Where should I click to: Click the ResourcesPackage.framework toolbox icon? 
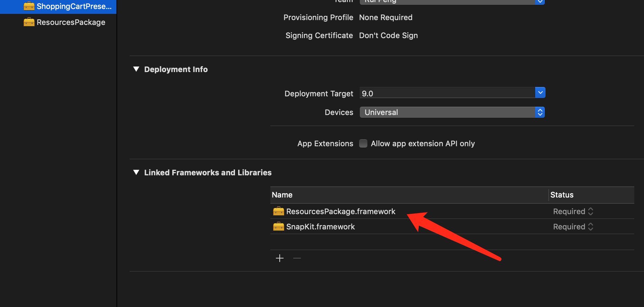(x=279, y=211)
